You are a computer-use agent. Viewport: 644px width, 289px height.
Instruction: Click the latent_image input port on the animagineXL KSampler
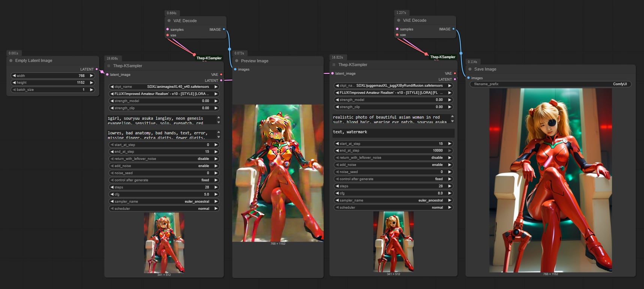(x=107, y=75)
